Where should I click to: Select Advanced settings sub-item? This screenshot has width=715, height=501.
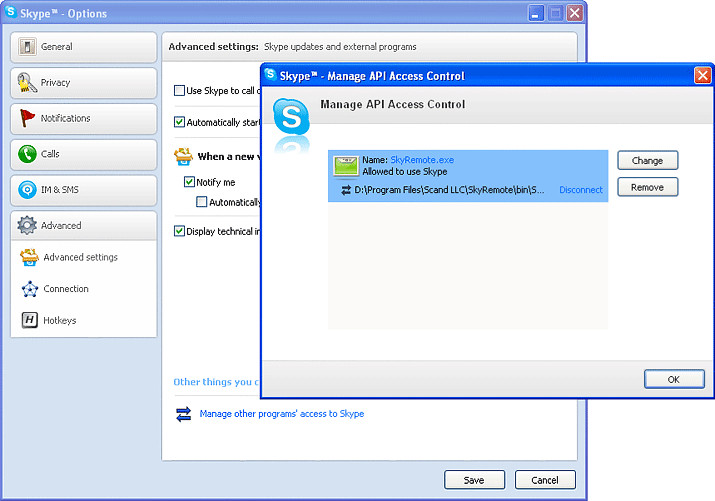(80, 257)
